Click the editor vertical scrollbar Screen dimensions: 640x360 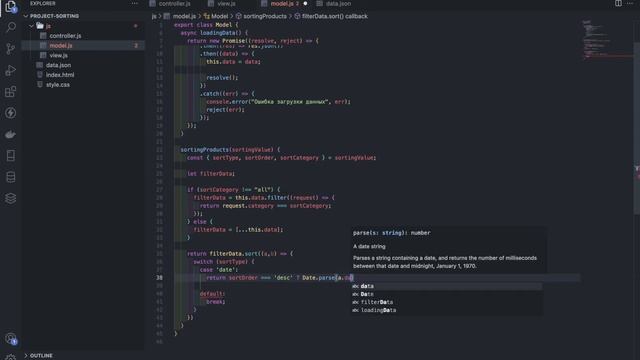[637, 127]
